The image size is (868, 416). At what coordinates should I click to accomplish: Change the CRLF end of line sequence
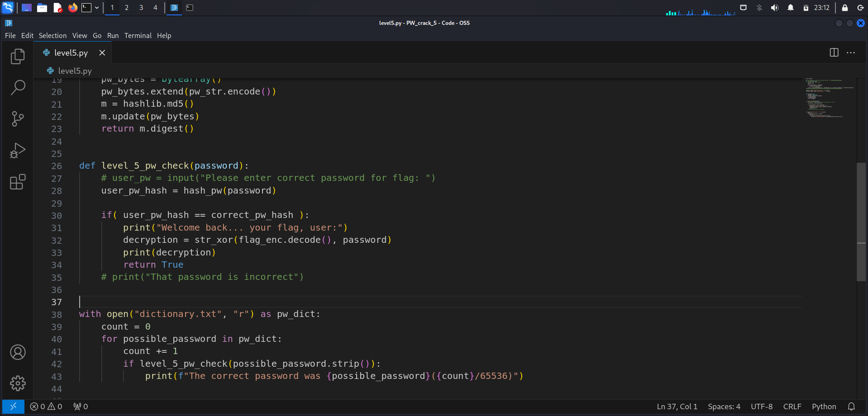pyautogui.click(x=792, y=407)
